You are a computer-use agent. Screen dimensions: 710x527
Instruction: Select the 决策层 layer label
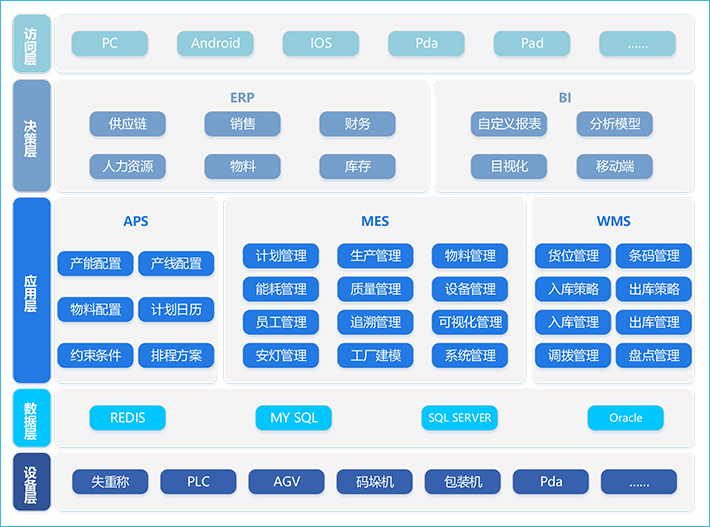coord(31,136)
